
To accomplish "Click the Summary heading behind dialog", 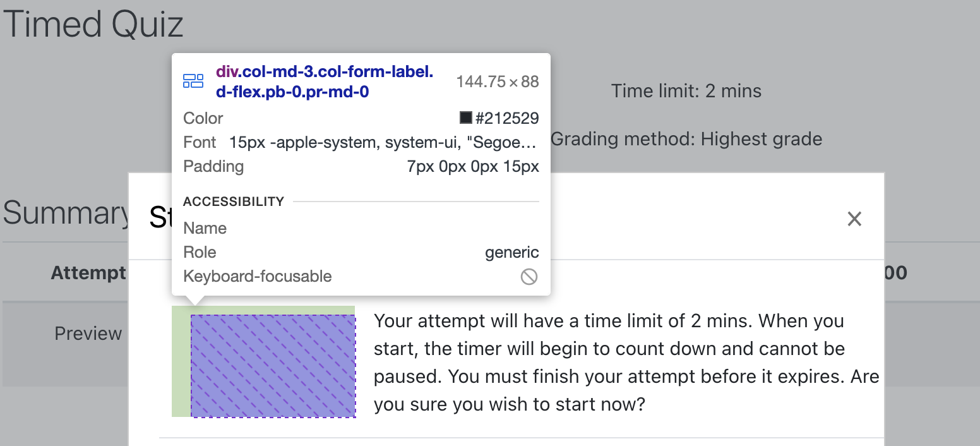I will tap(66, 213).
